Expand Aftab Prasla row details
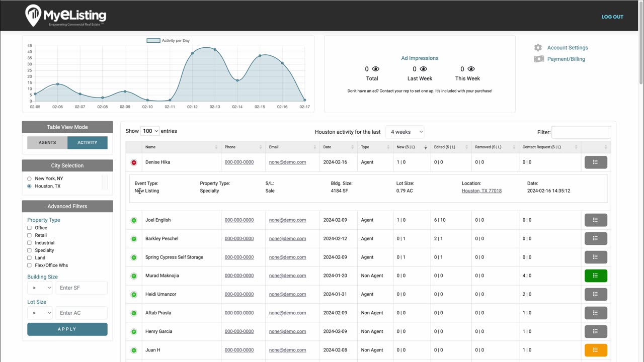Screen dimensions: 644x362 tap(134, 313)
